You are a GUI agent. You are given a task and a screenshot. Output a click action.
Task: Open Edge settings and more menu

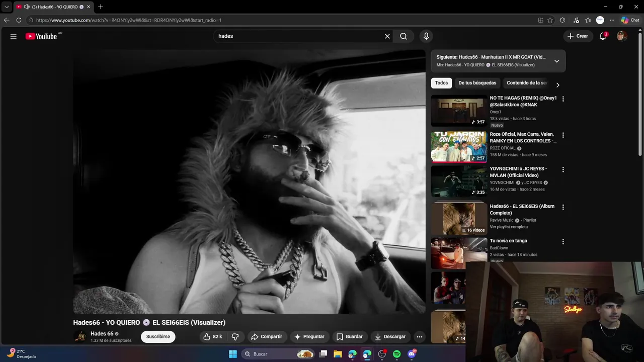point(612,20)
